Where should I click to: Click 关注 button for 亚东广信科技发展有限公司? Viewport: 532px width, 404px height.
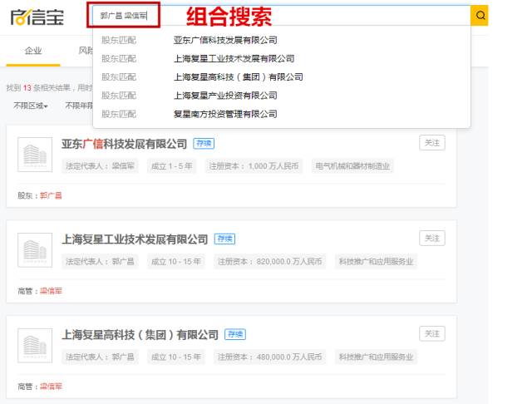point(432,143)
